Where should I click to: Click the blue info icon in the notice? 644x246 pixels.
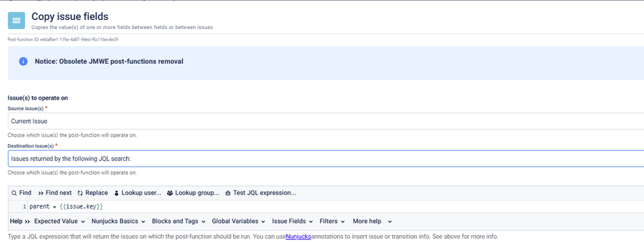[23, 62]
